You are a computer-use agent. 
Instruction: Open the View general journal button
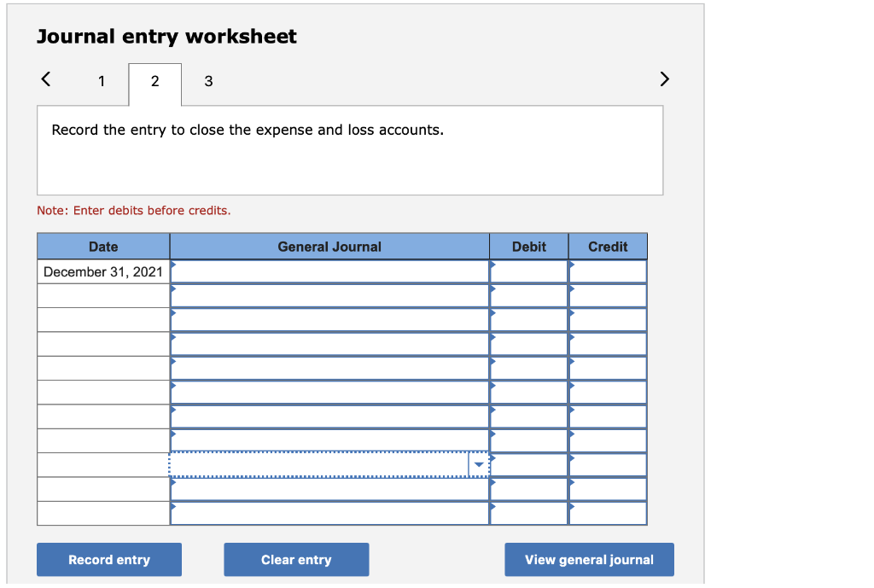coord(588,559)
